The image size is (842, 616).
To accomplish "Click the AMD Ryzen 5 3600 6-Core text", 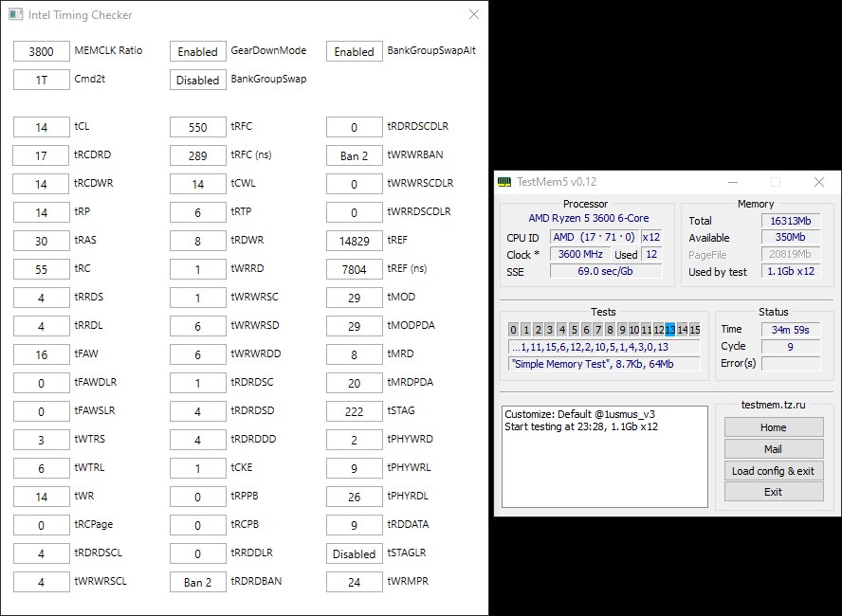I will pyautogui.click(x=589, y=218).
